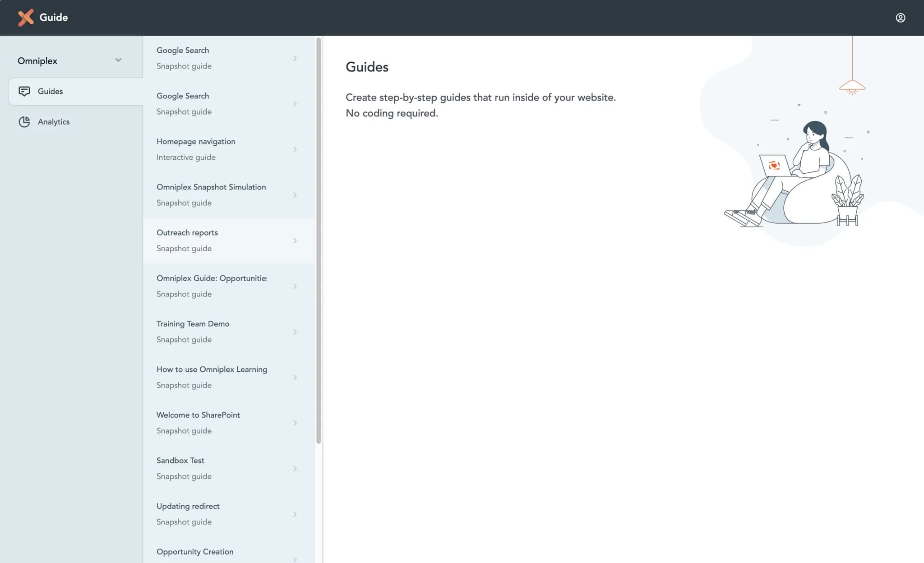
Task: Select the Sandbox Test guide
Action: (229, 468)
